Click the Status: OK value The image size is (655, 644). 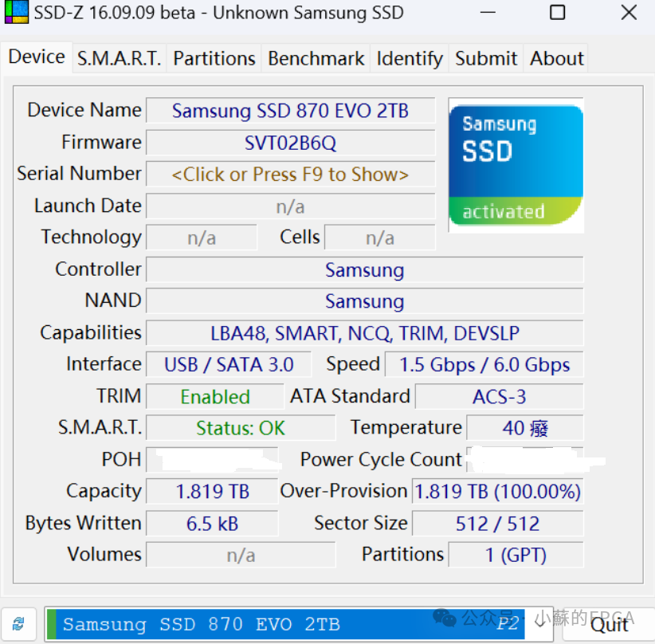coord(241,428)
